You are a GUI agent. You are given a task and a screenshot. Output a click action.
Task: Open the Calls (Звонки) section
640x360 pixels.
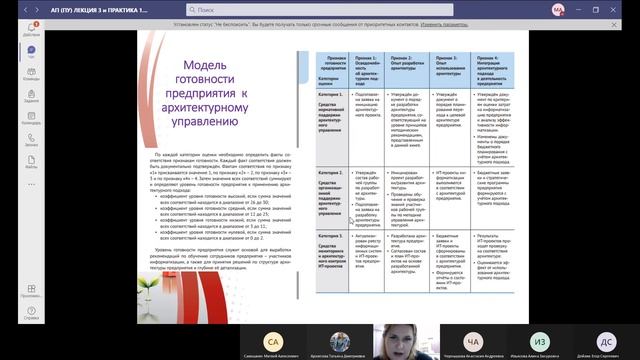click(x=31, y=140)
